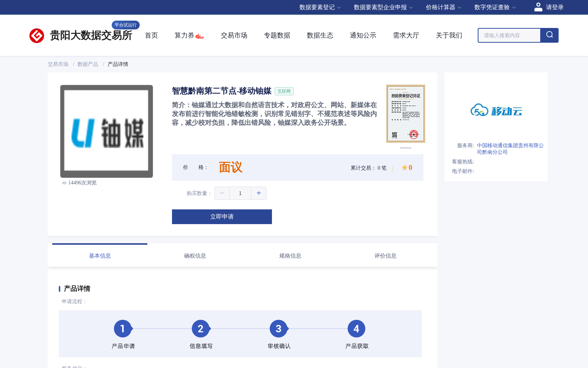Expand the 价格计算器 dropdown

[444, 7]
